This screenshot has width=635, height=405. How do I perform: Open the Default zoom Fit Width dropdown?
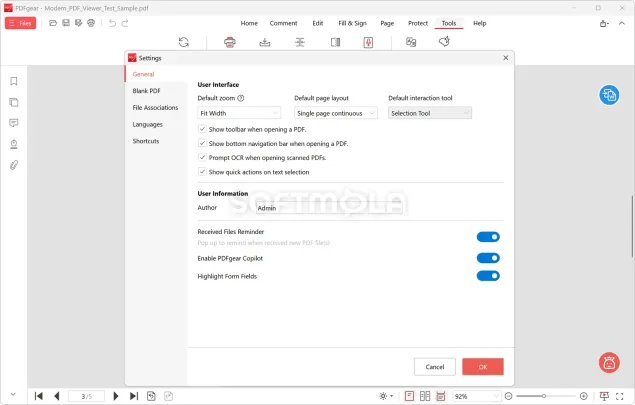coord(239,113)
